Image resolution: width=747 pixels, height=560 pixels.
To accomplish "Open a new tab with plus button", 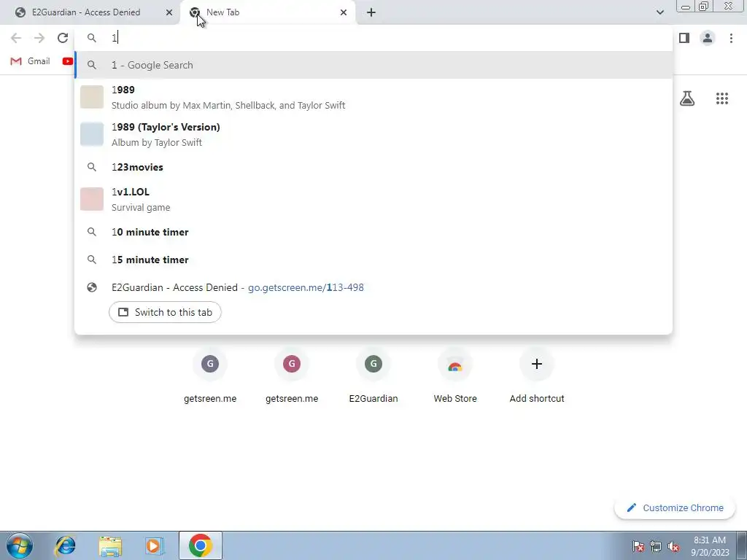I will [371, 12].
